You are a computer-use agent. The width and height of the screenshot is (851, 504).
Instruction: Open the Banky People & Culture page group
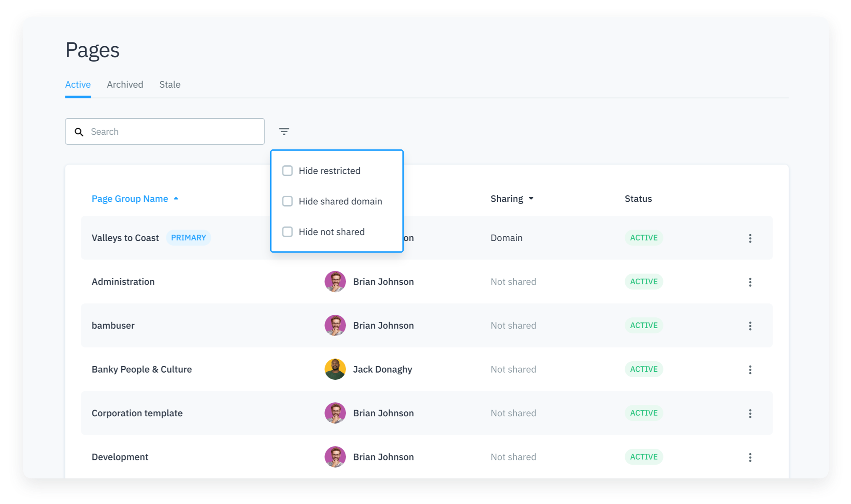(141, 369)
